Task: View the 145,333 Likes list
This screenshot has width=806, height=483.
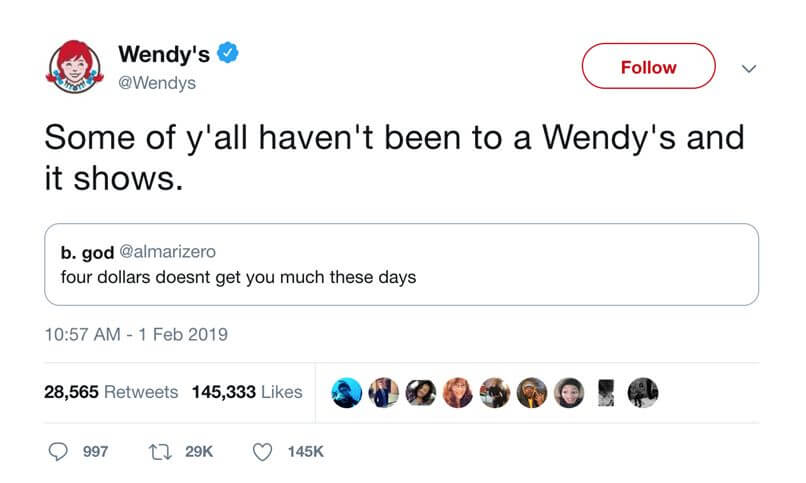Action: tap(247, 392)
